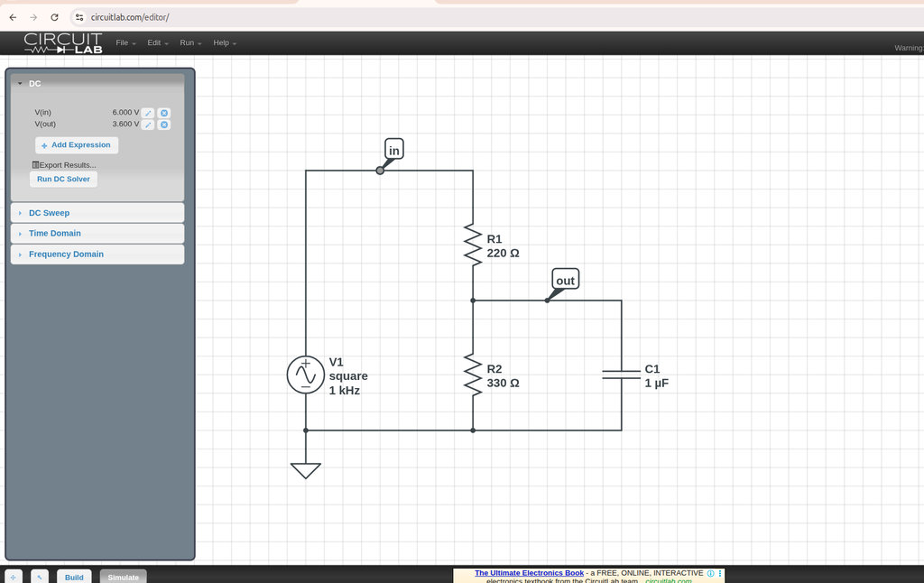Click the '330 Ω' resistor value
The height and width of the screenshot is (583, 924).
click(503, 384)
